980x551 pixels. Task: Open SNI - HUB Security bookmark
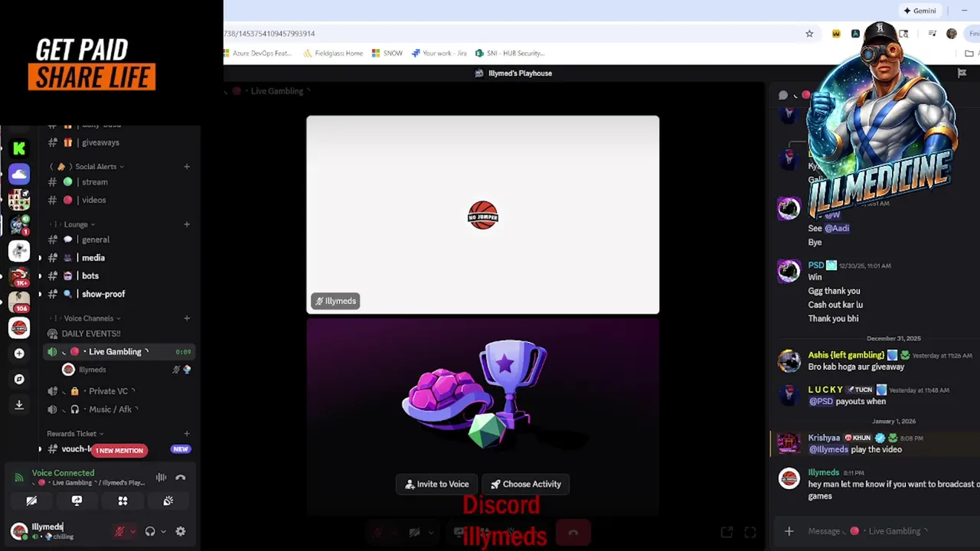(x=510, y=53)
